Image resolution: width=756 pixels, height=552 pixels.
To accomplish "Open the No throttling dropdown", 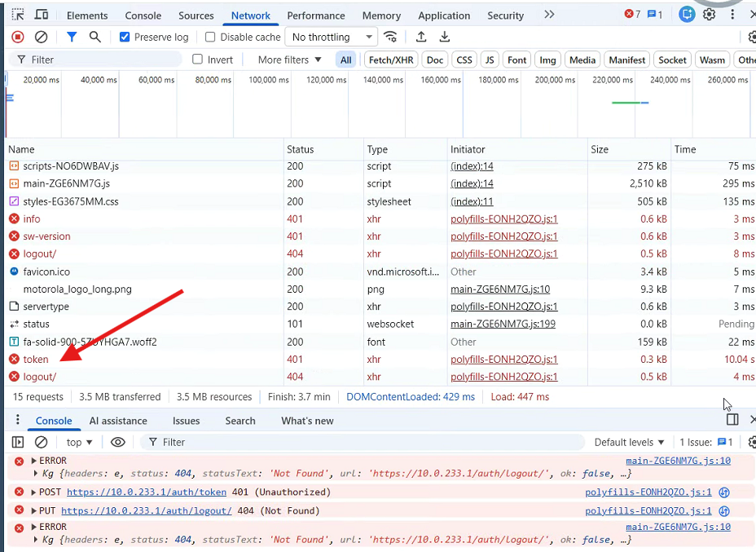I will (332, 38).
